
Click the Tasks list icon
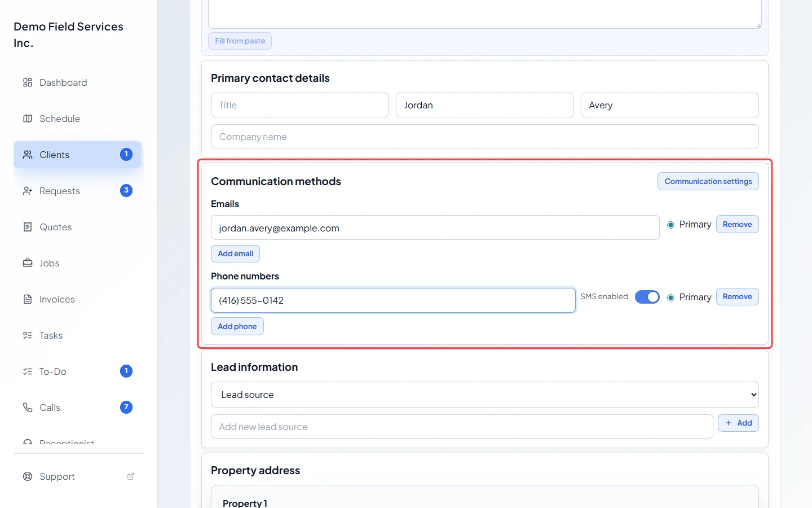(28, 335)
